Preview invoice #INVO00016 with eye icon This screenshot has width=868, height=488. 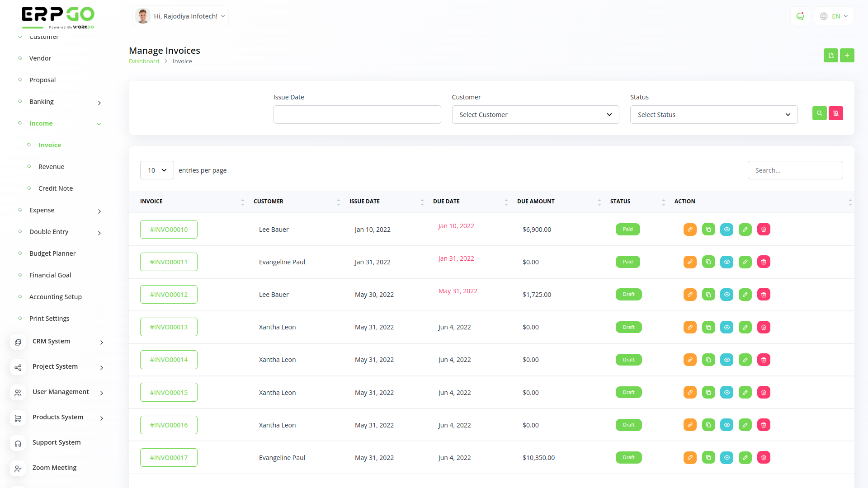click(x=726, y=425)
